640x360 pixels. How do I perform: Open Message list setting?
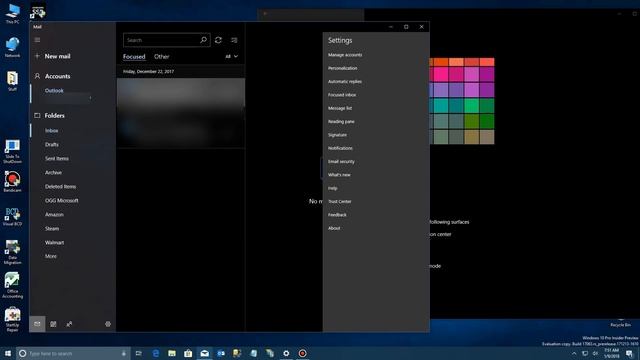point(340,108)
